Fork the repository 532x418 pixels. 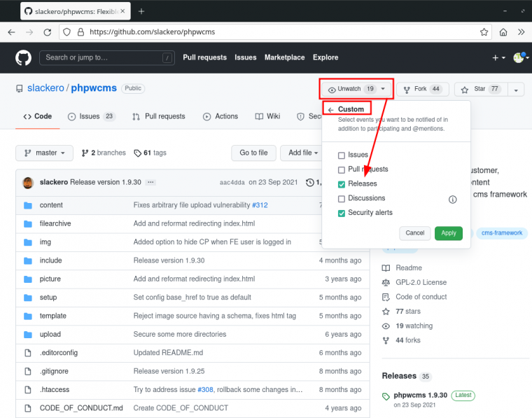(422, 89)
